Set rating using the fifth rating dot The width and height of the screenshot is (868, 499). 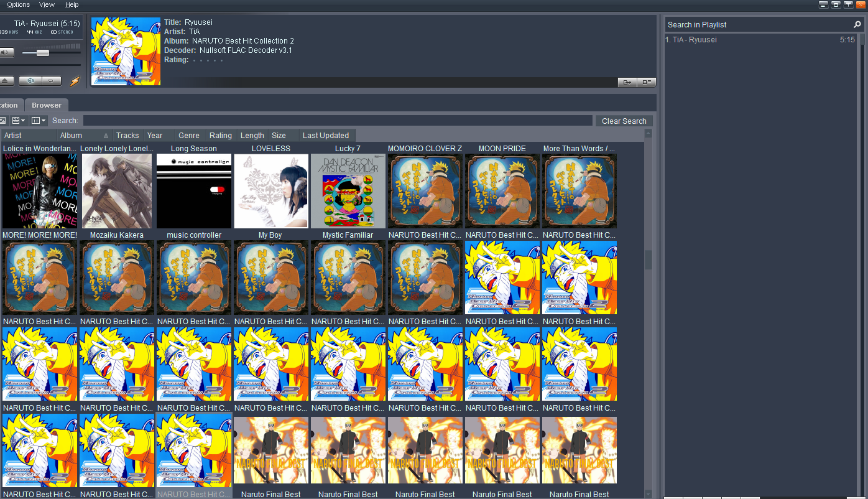[x=221, y=60]
